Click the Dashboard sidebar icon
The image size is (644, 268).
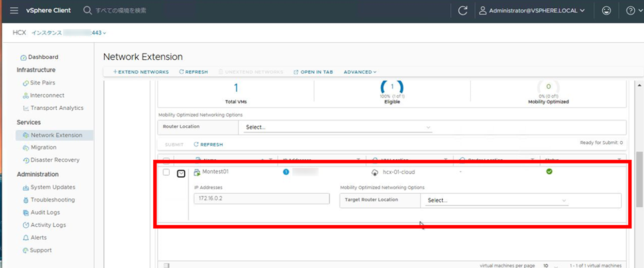click(x=23, y=57)
